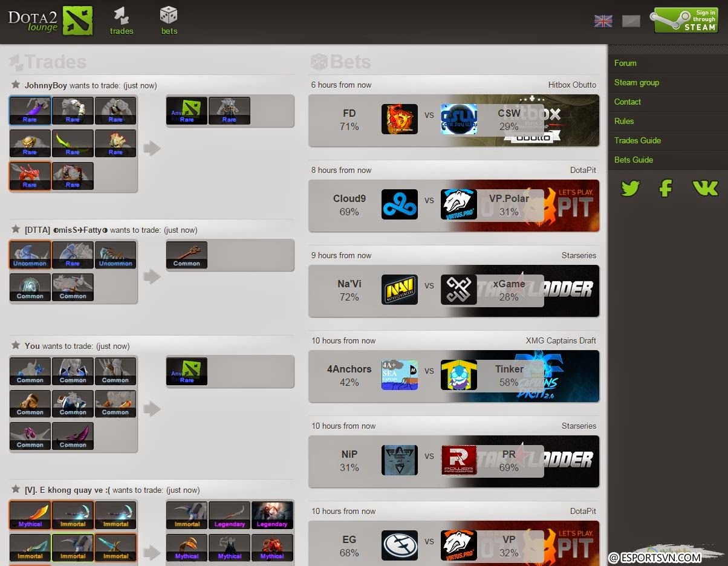This screenshot has width=728, height=566.
Task: Select the Mythical item offered by [V]
Action: pyautogui.click(x=30, y=515)
